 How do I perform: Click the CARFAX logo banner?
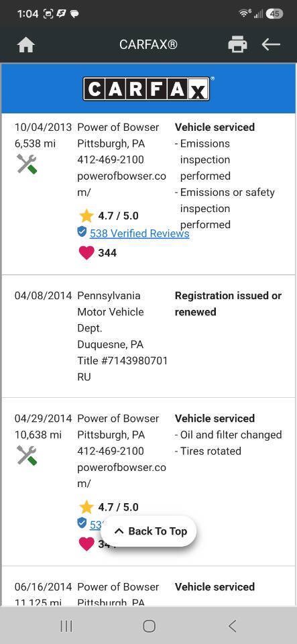pyautogui.click(x=148, y=89)
